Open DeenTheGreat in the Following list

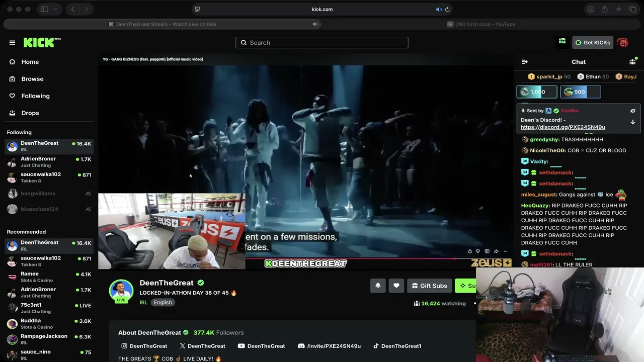click(49, 146)
